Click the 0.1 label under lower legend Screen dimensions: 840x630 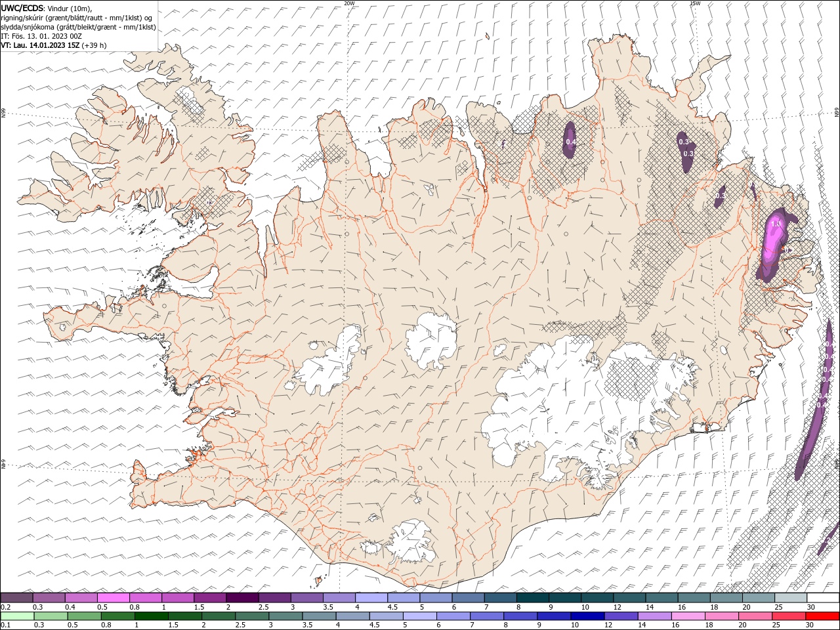pyautogui.click(x=5, y=625)
